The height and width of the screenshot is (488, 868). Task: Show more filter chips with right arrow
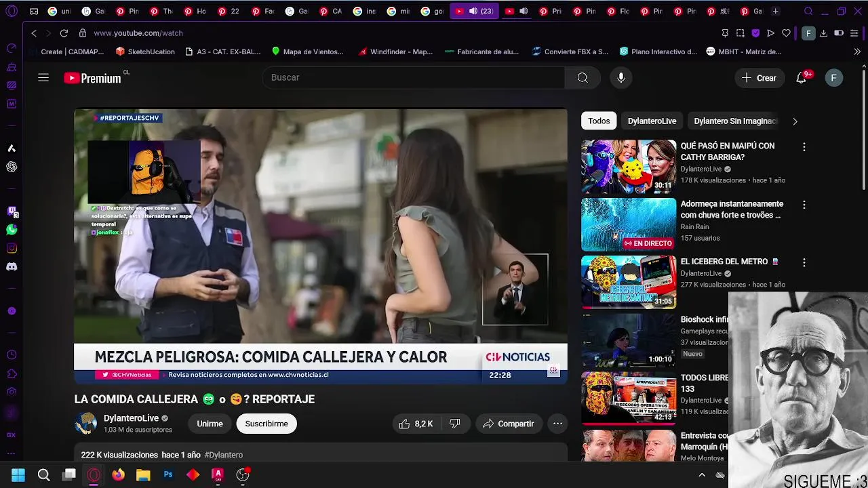pos(795,121)
